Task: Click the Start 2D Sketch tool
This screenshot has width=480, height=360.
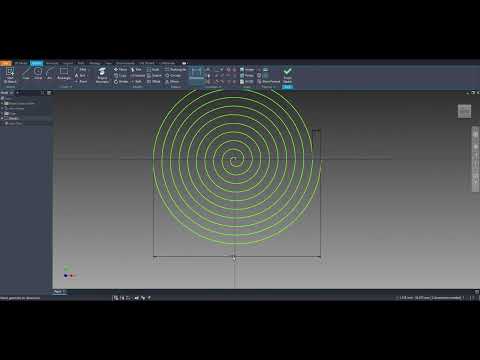Action: tap(10, 75)
